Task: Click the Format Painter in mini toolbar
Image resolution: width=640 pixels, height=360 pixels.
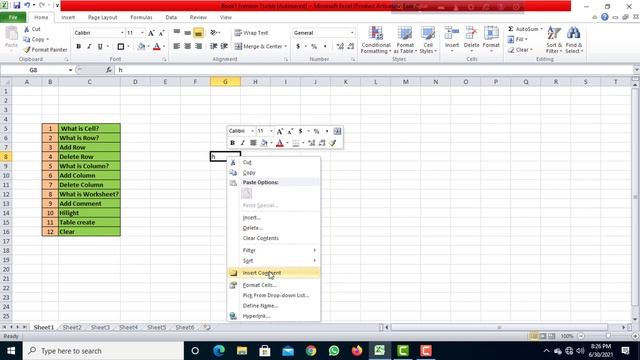Action: (333, 143)
